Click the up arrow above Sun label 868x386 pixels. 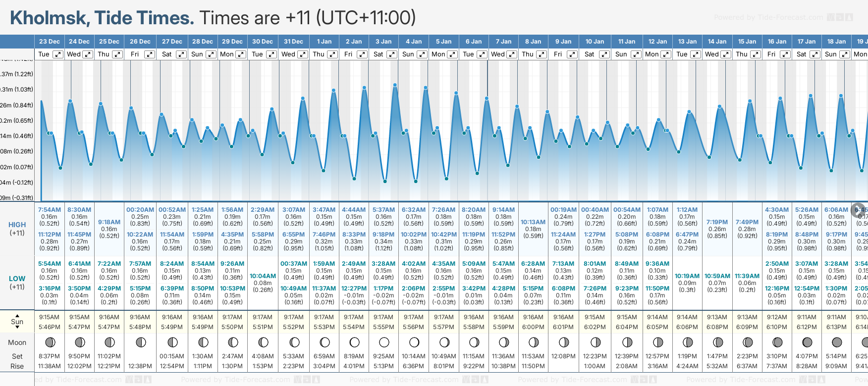(17, 315)
